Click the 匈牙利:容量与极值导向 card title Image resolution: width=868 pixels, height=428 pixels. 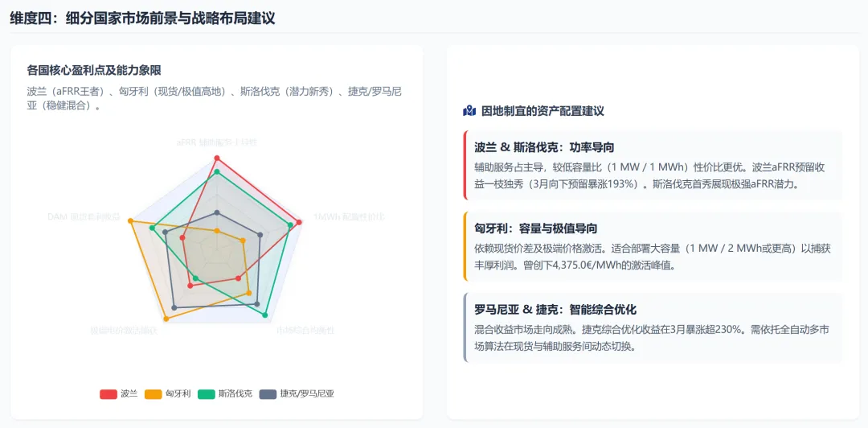coord(536,228)
